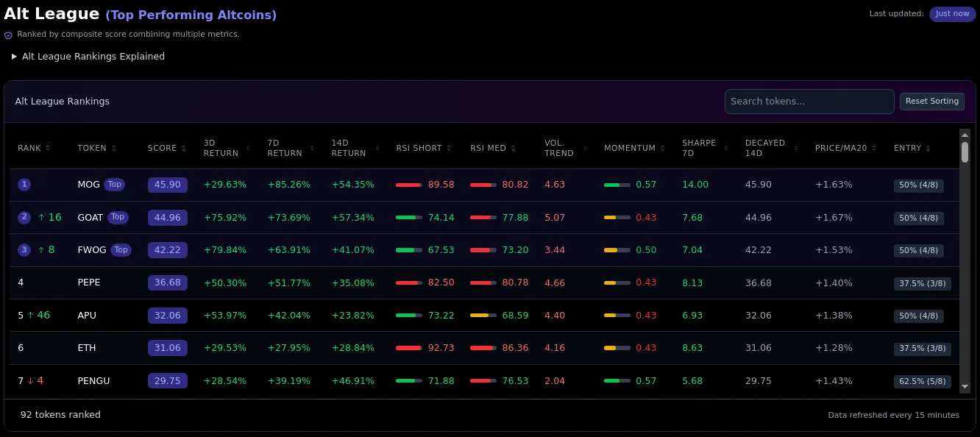Click the 50% (4/8) entry badge for MOG
Image resolution: width=980 pixels, height=437 pixels.
(x=919, y=186)
